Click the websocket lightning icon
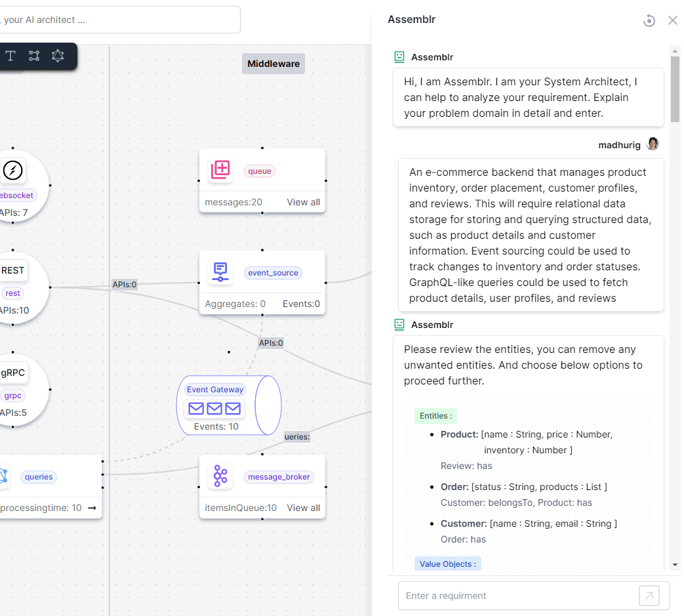 12,171
